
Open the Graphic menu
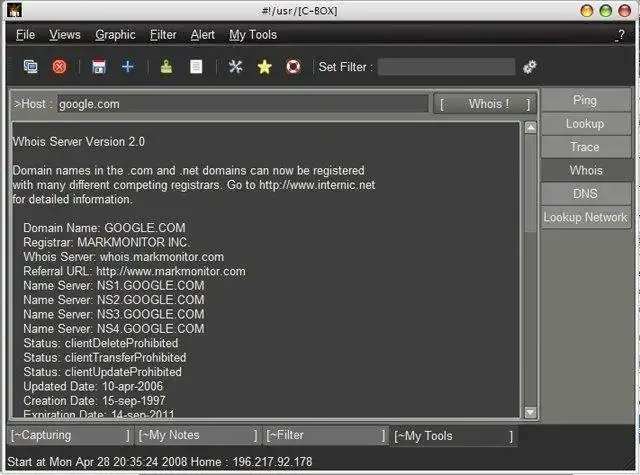pyautogui.click(x=115, y=35)
